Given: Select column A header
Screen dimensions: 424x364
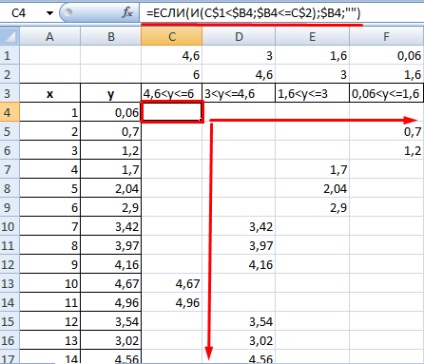Looking at the screenshot, I should click(x=50, y=36).
